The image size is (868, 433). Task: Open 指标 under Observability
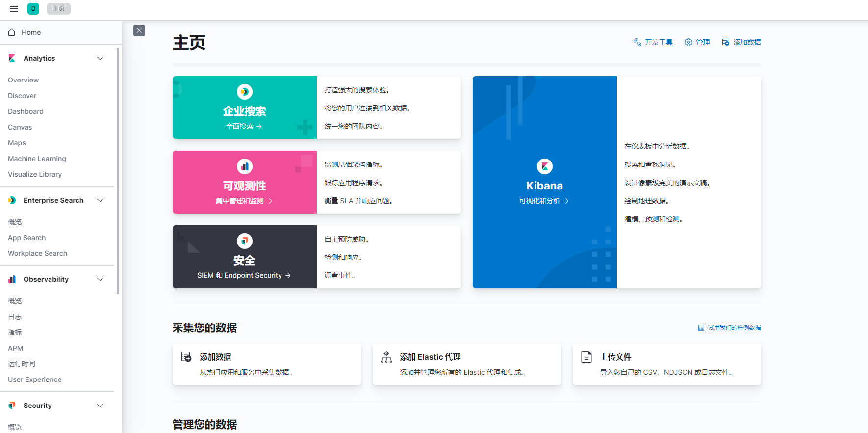click(15, 332)
